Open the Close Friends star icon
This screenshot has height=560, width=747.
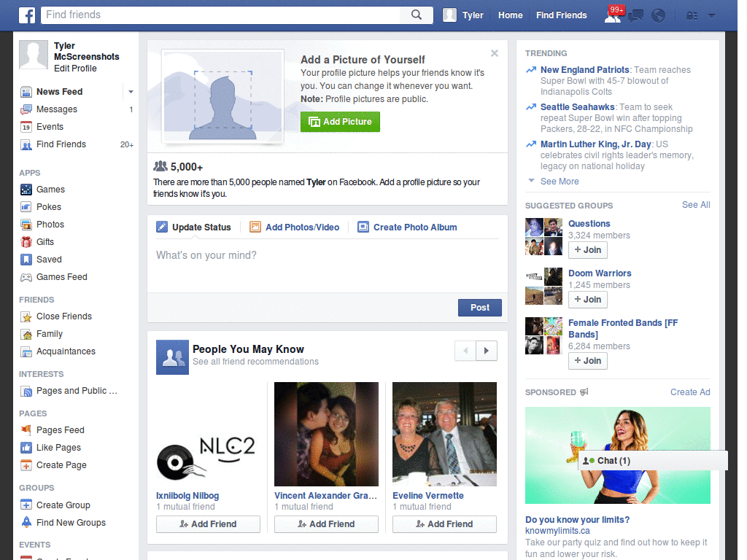(26, 316)
